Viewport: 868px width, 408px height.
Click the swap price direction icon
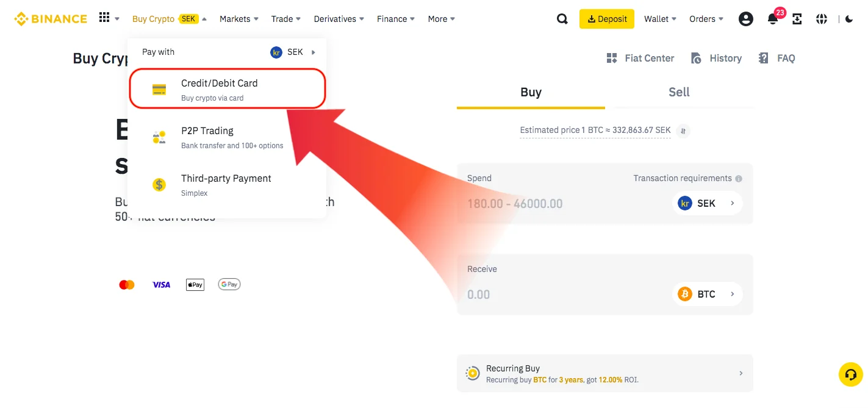point(684,131)
